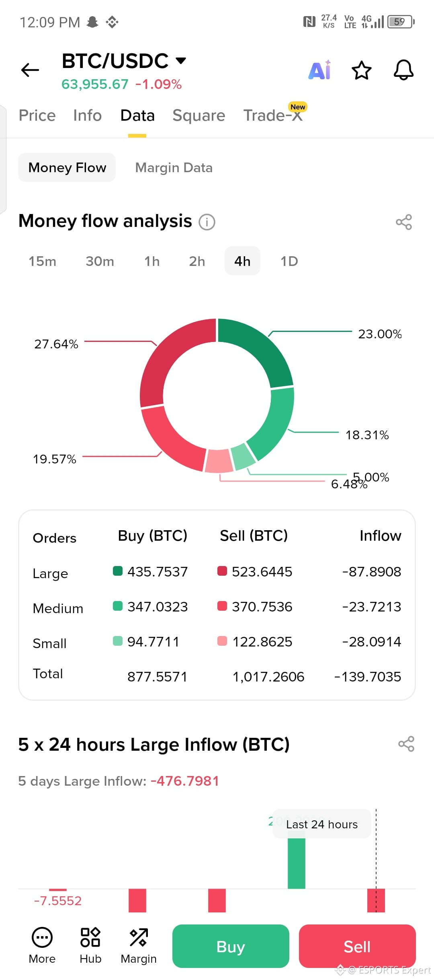
Task: Open price alert bell icon
Action: click(x=403, y=70)
